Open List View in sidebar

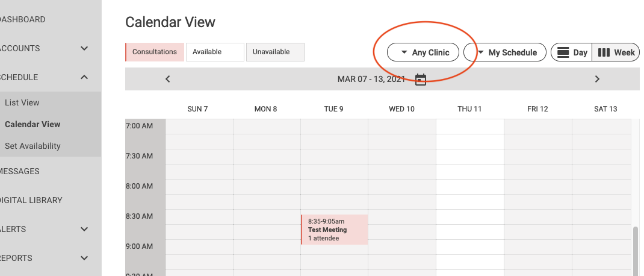pos(22,102)
